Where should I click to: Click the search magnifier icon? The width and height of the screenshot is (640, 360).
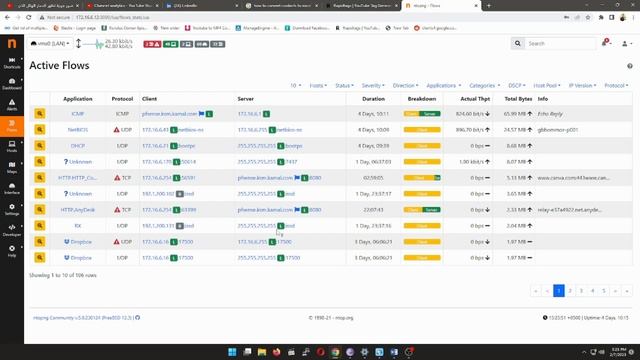pyautogui.click(x=518, y=43)
